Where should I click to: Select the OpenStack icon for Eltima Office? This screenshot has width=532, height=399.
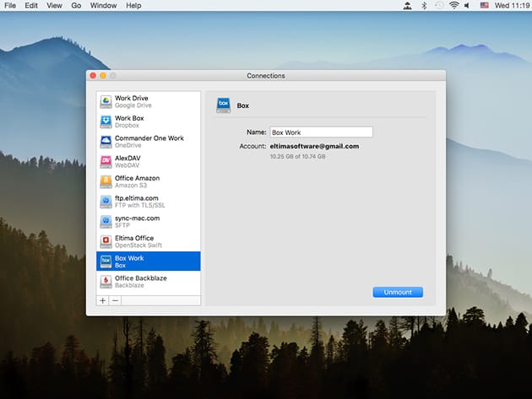(x=106, y=241)
